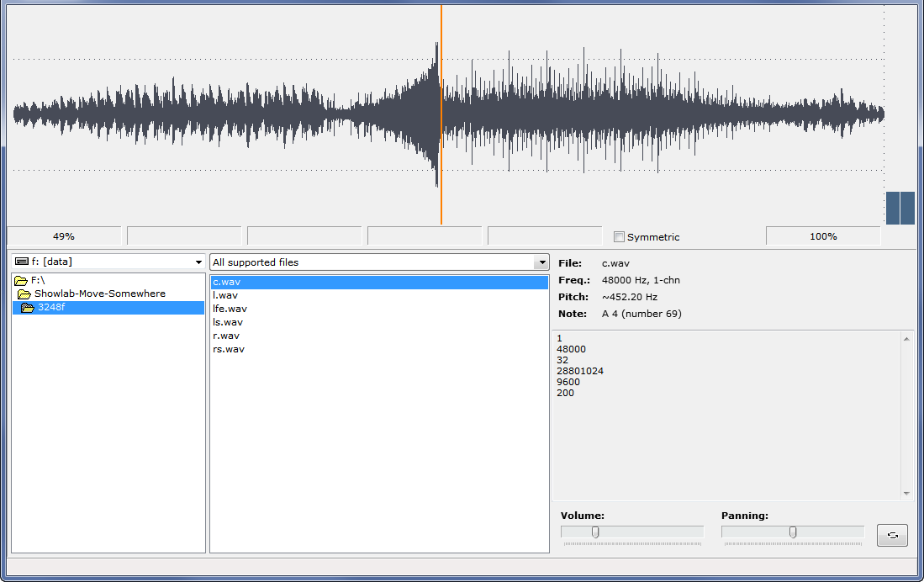The width and height of the screenshot is (924, 582).
Task: Select the highlighted c.wav file
Action: coord(226,282)
